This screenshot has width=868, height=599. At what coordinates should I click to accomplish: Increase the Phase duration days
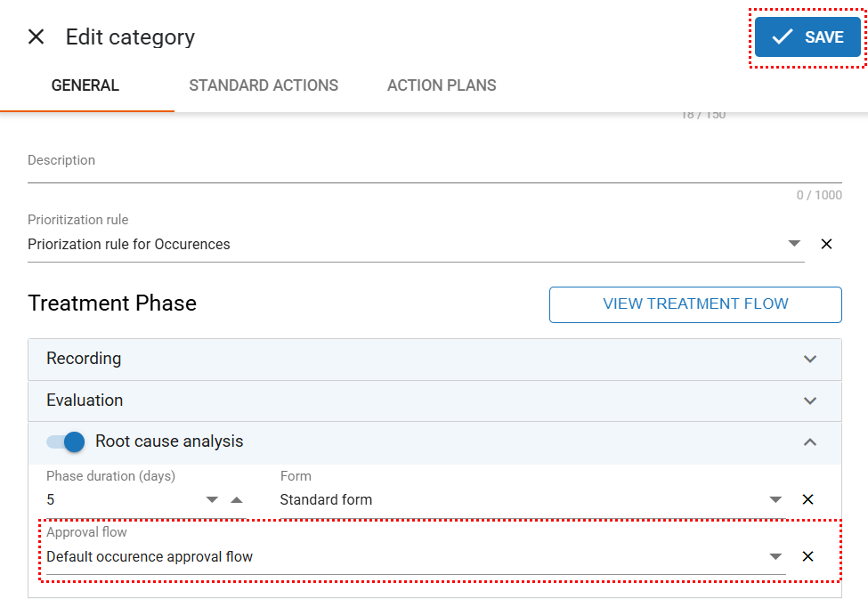coord(236,499)
